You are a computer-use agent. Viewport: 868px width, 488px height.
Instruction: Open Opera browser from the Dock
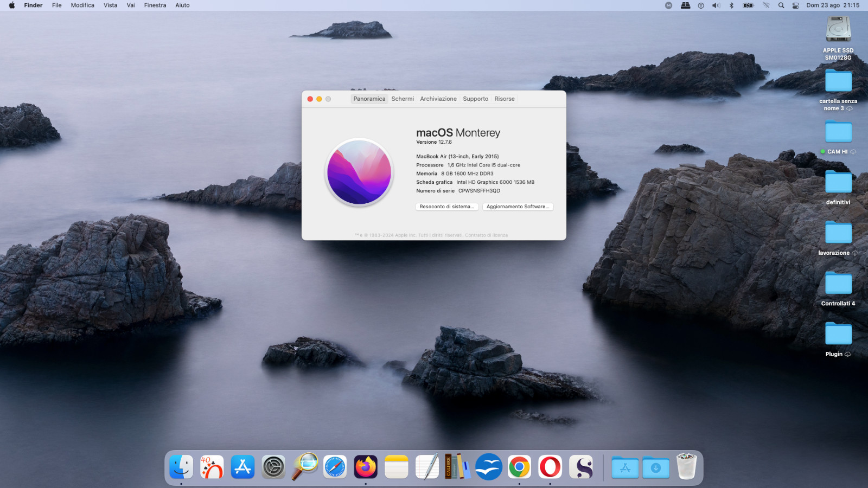(550, 467)
